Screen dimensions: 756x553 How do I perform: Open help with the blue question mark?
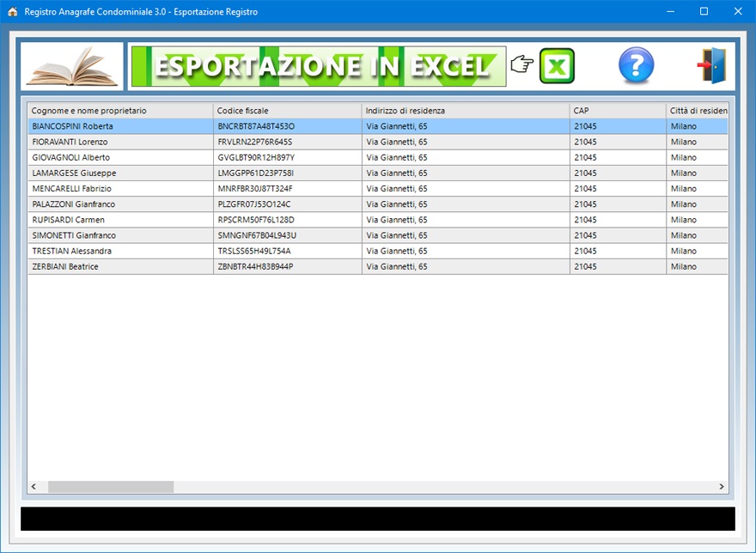(636, 66)
